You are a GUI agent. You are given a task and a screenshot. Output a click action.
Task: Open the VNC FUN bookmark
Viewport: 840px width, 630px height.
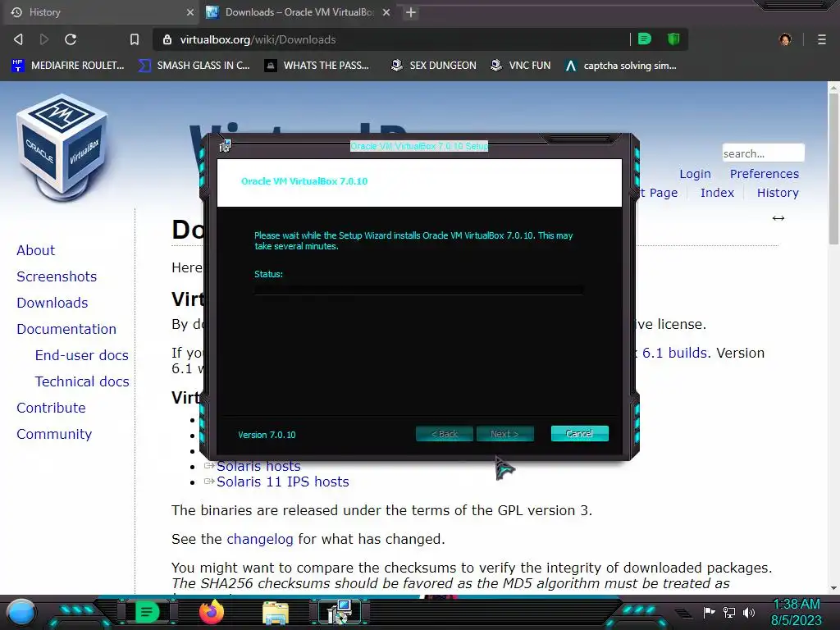(x=521, y=66)
